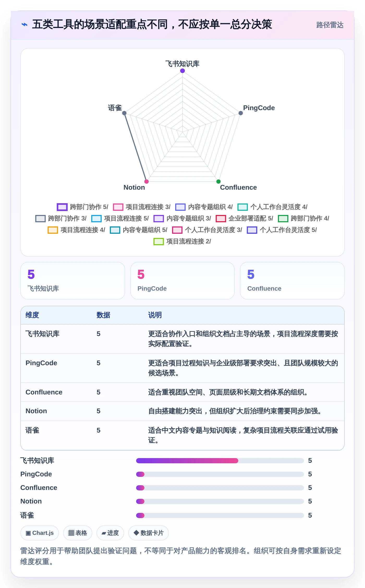Click the PingCode data card
365x588 pixels.
point(182,281)
